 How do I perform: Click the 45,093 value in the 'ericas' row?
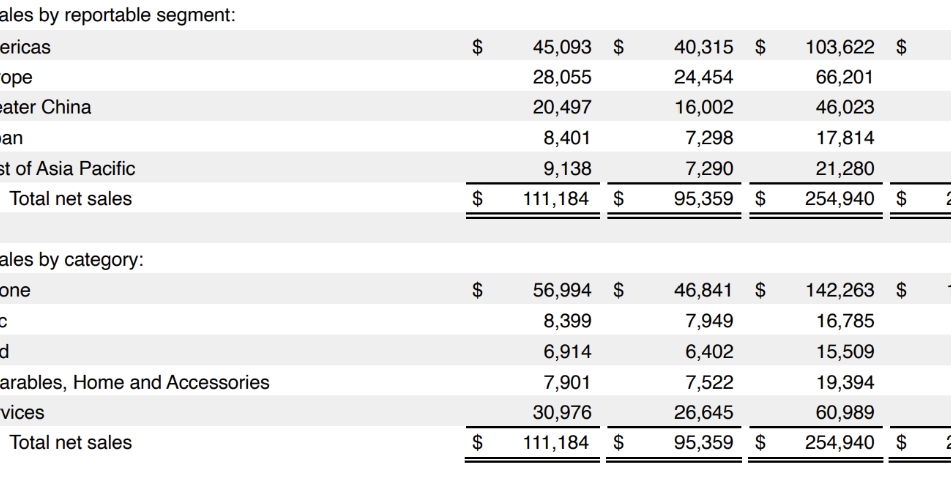562,47
